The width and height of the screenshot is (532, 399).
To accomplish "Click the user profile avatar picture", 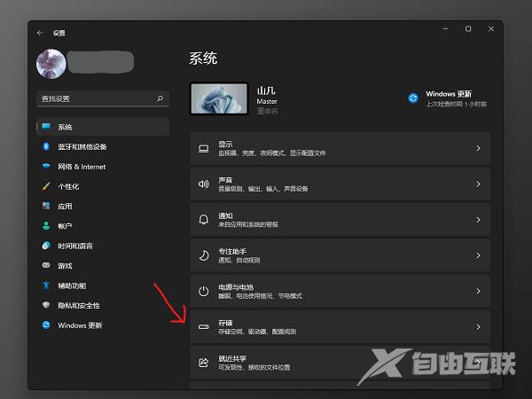I will (51, 64).
